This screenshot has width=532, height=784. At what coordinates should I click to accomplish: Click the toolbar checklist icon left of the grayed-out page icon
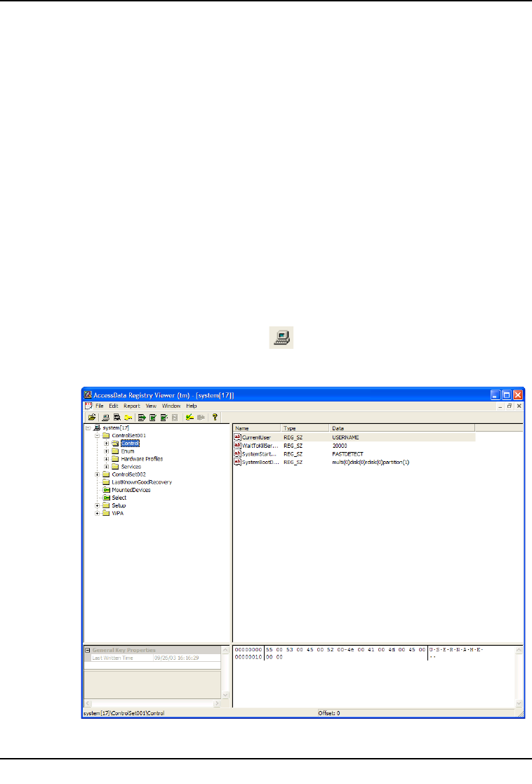tap(164, 417)
